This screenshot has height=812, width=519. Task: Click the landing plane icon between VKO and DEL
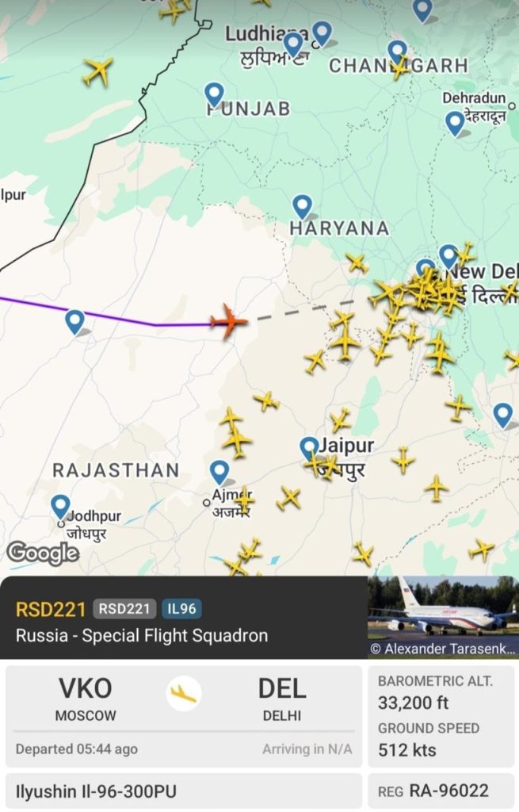pyautogui.click(x=184, y=693)
